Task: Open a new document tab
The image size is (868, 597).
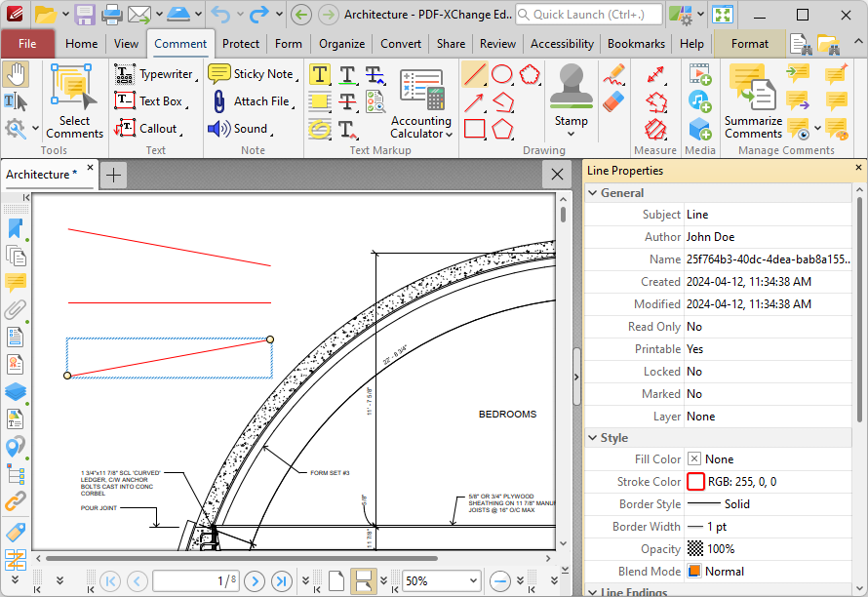Action: pos(113,176)
